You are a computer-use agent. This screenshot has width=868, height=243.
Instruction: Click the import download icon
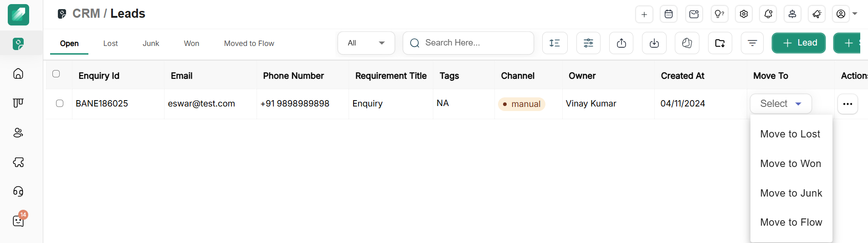point(654,43)
